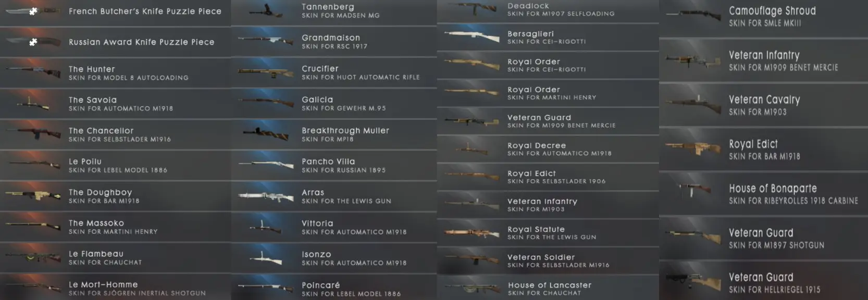
Task: Select Veteran Soldier Selbstlader M1916 skin
Action: pos(548,261)
